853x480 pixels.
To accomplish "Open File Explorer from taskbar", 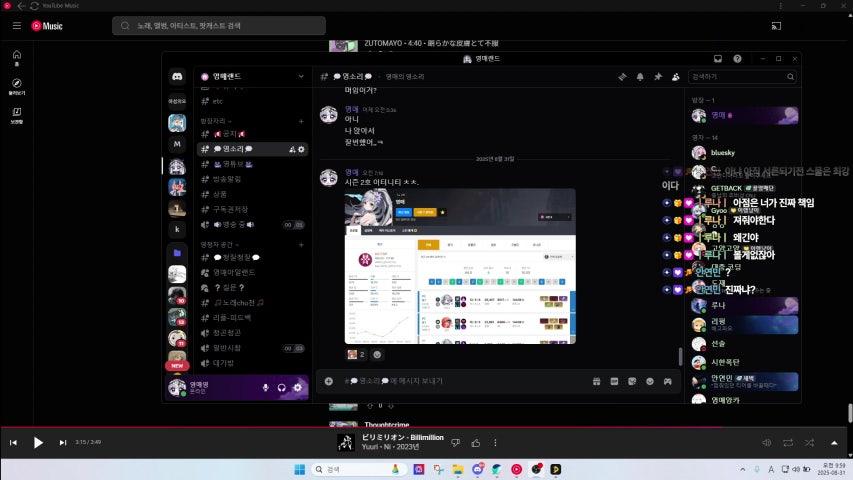I will pyautogui.click(x=458, y=469).
